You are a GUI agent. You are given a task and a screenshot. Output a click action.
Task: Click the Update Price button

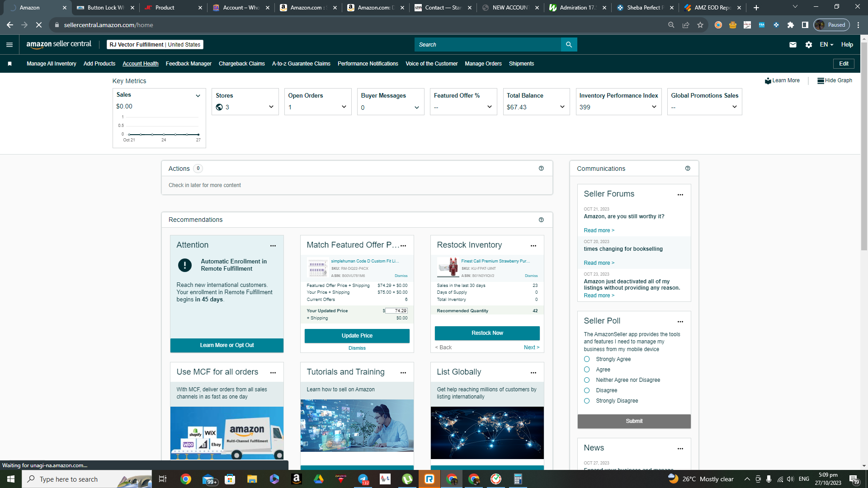[357, 336]
